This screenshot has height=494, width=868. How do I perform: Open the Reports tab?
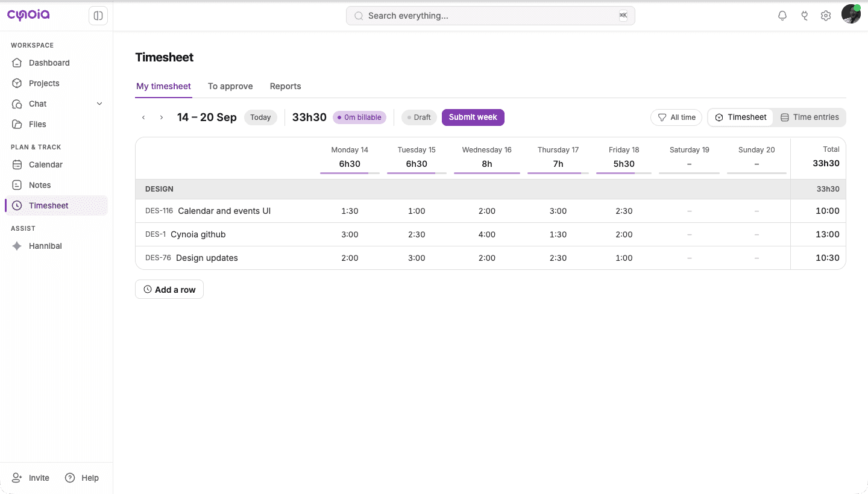(285, 86)
